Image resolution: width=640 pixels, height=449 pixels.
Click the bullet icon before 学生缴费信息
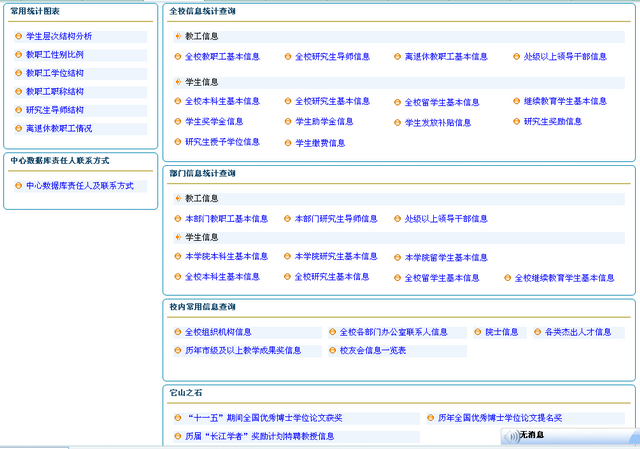pos(287,143)
